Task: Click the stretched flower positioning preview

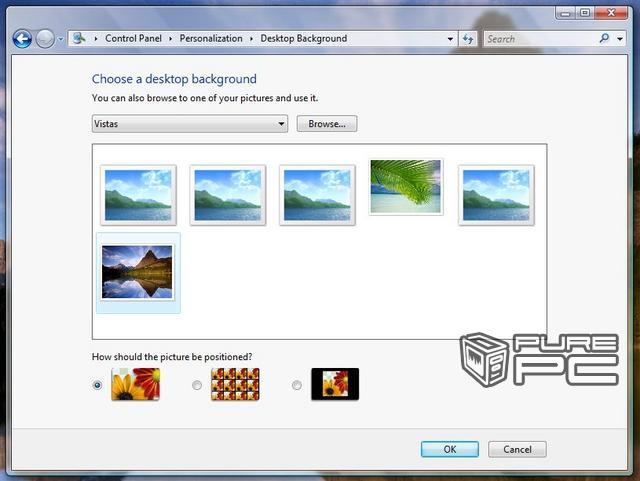Action: [136, 384]
